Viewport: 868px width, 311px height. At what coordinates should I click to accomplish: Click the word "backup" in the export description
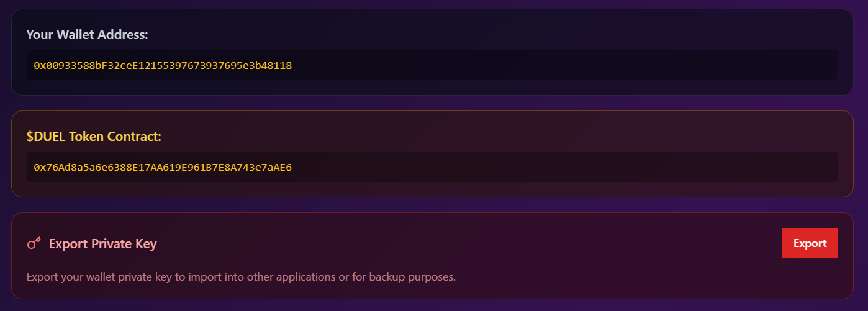pyautogui.click(x=387, y=277)
